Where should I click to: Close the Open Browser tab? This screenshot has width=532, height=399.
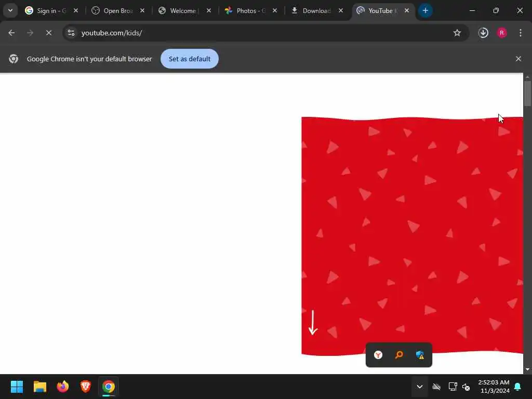142,10
